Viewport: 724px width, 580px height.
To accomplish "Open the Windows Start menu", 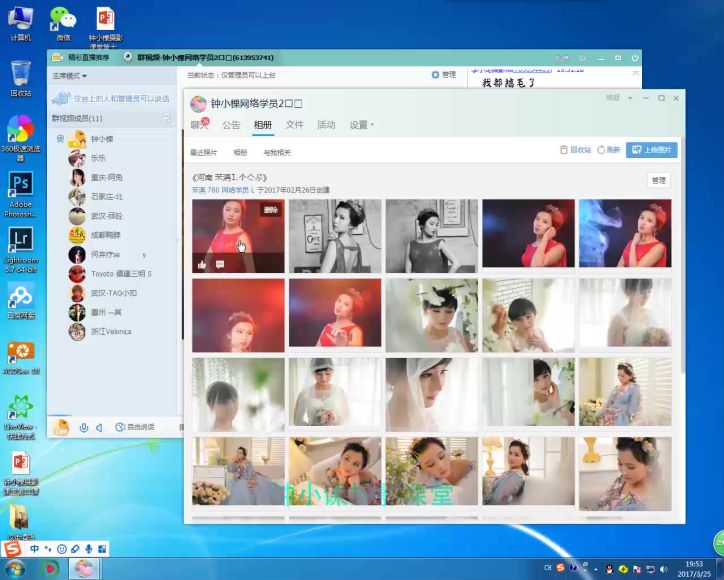I will [x=15, y=569].
